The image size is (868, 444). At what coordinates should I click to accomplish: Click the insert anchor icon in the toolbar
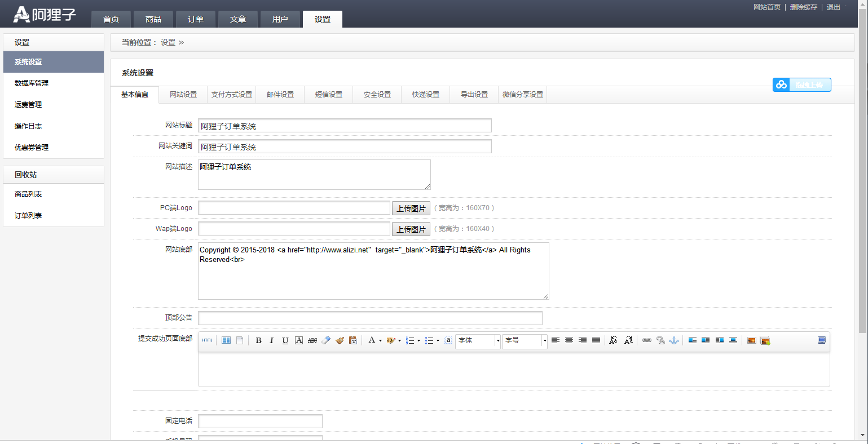[x=673, y=340]
